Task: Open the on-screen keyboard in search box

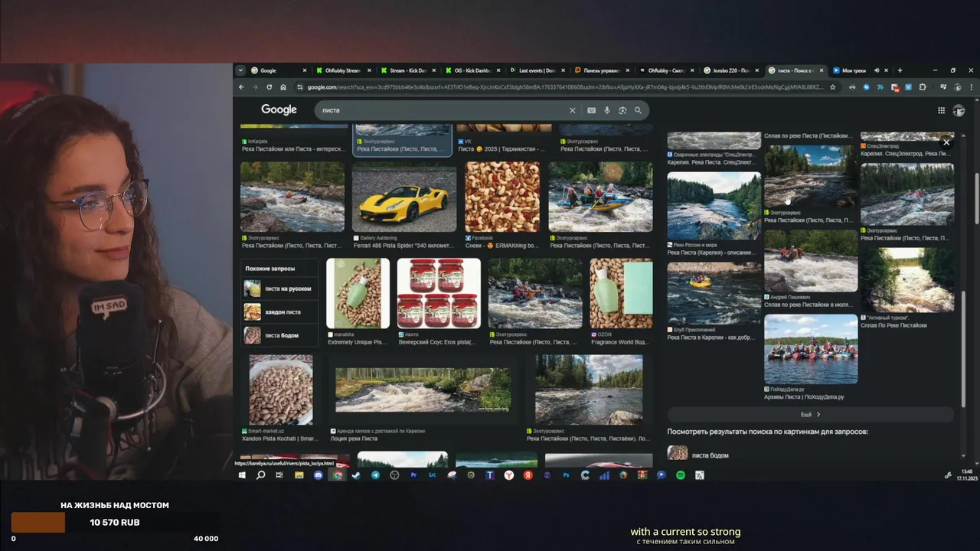Action: 592,110
